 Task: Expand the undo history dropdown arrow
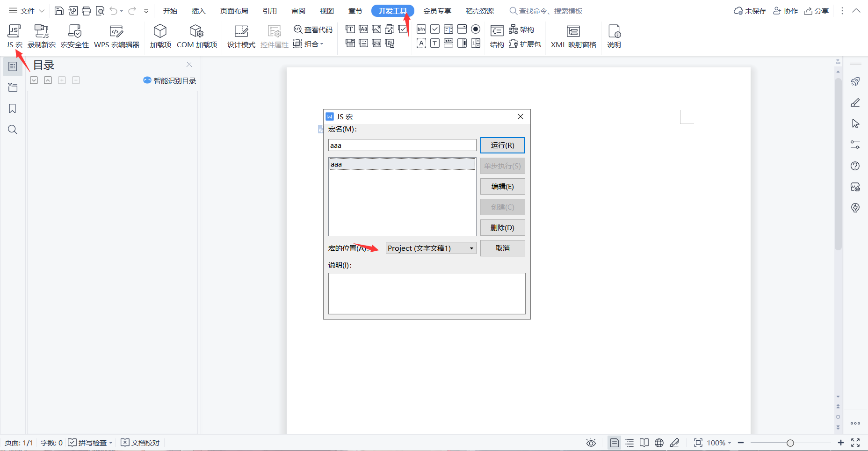tap(122, 11)
